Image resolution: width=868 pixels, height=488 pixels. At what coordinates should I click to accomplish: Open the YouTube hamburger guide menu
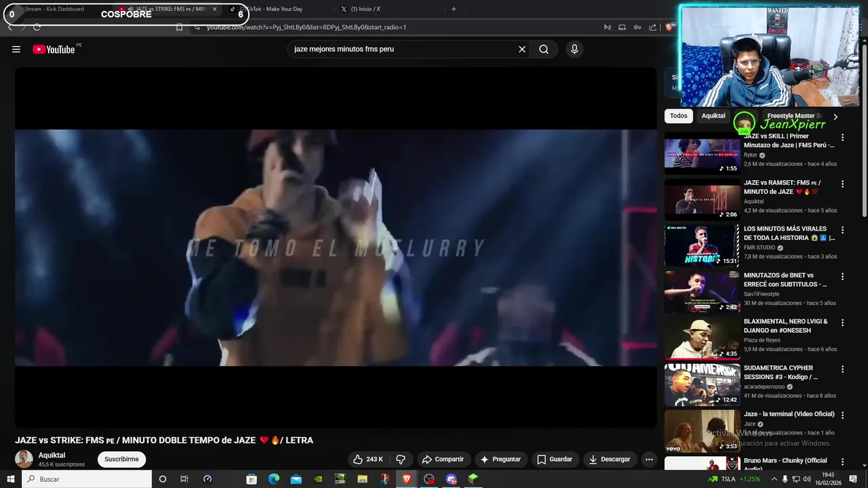(16, 49)
